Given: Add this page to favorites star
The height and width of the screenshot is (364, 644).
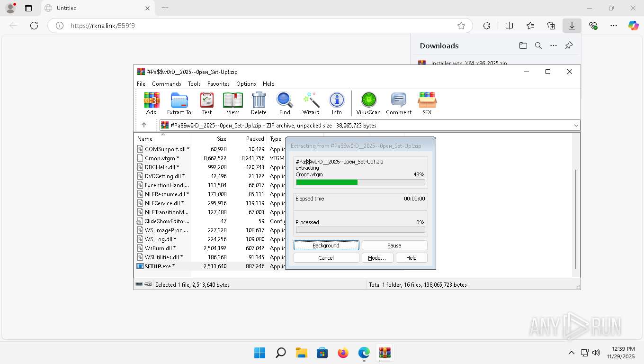Looking at the screenshot, I should 461,26.
